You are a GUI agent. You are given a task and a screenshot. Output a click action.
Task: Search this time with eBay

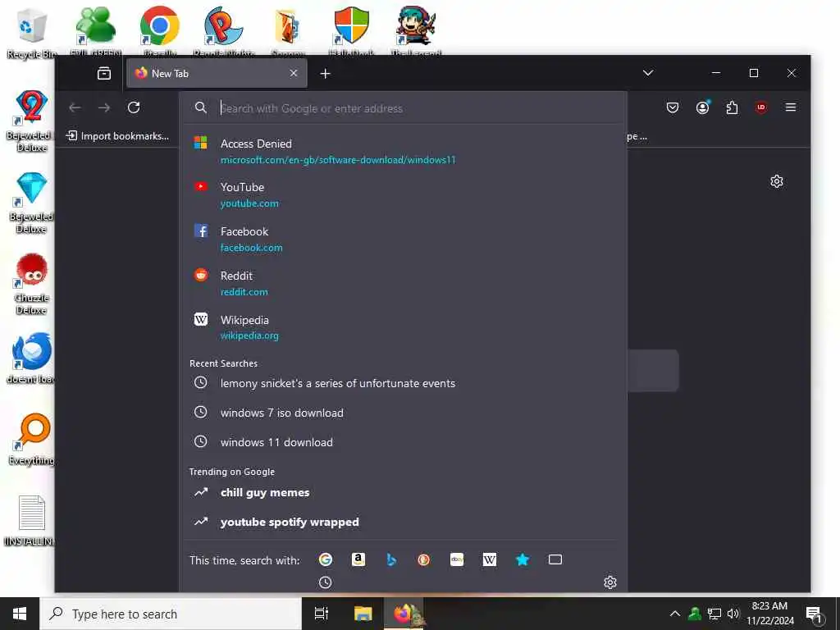click(457, 559)
